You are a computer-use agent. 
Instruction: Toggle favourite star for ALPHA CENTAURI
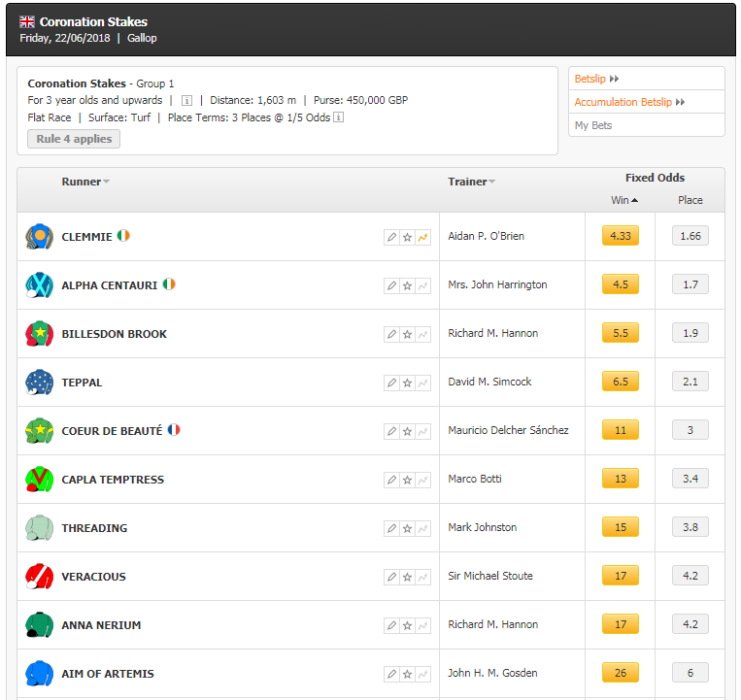click(407, 285)
